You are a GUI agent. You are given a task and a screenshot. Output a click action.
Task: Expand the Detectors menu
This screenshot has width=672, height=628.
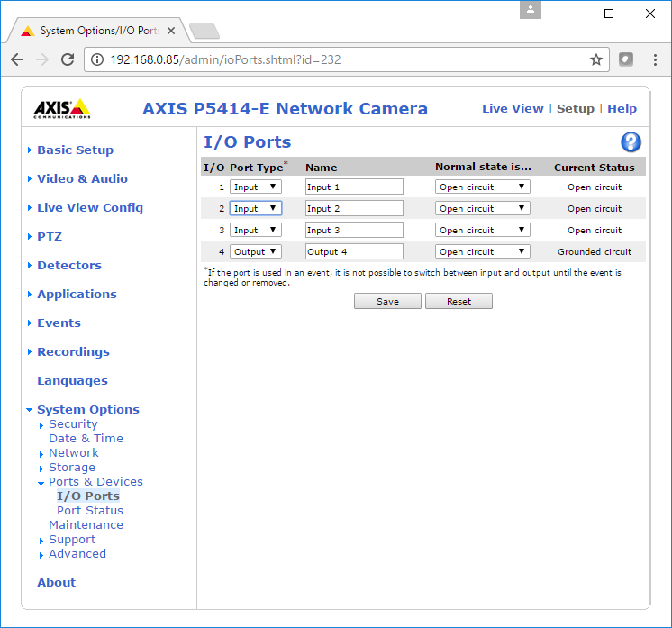tap(69, 266)
